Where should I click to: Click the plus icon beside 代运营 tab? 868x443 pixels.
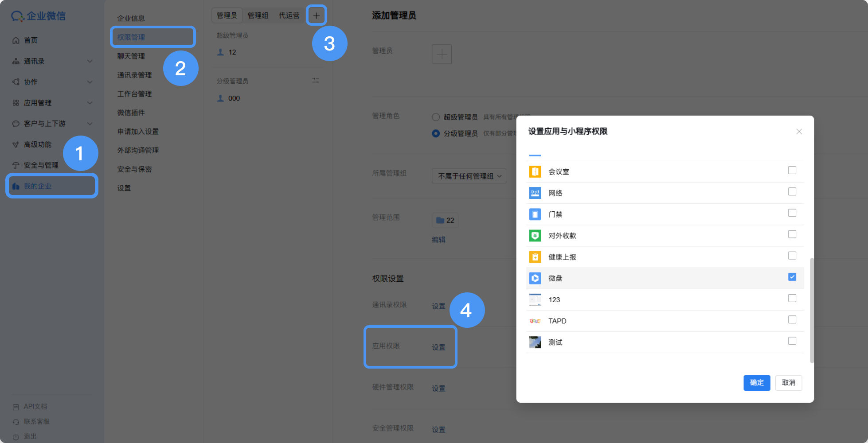tap(316, 16)
